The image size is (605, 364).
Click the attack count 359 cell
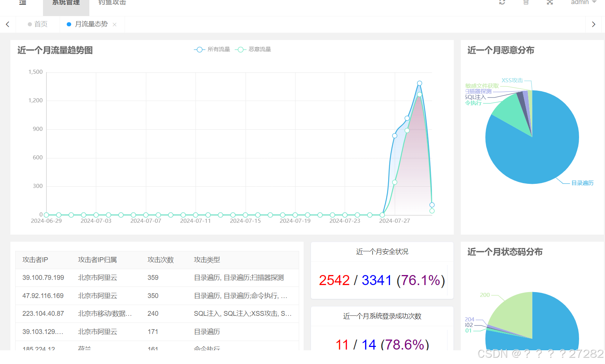click(153, 278)
